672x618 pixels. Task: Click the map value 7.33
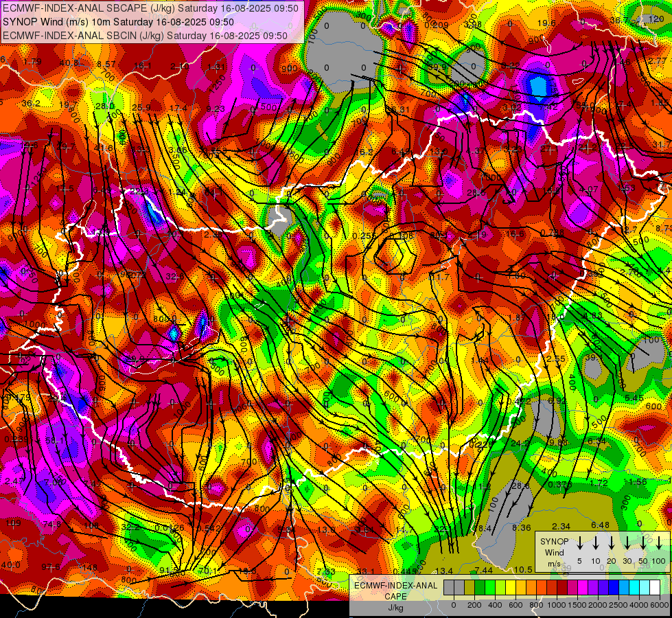click(x=326, y=572)
